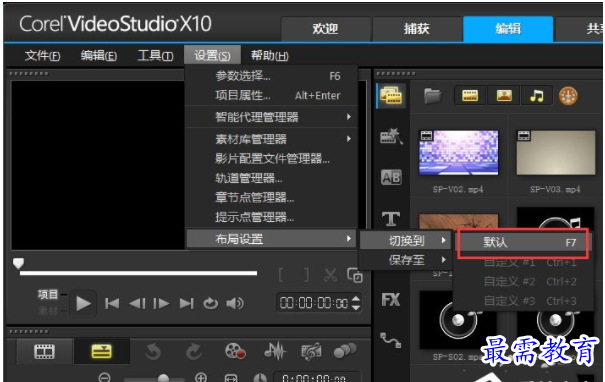Step to the next frame
The image size is (605, 382).
pyautogui.click(x=161, y=304)
